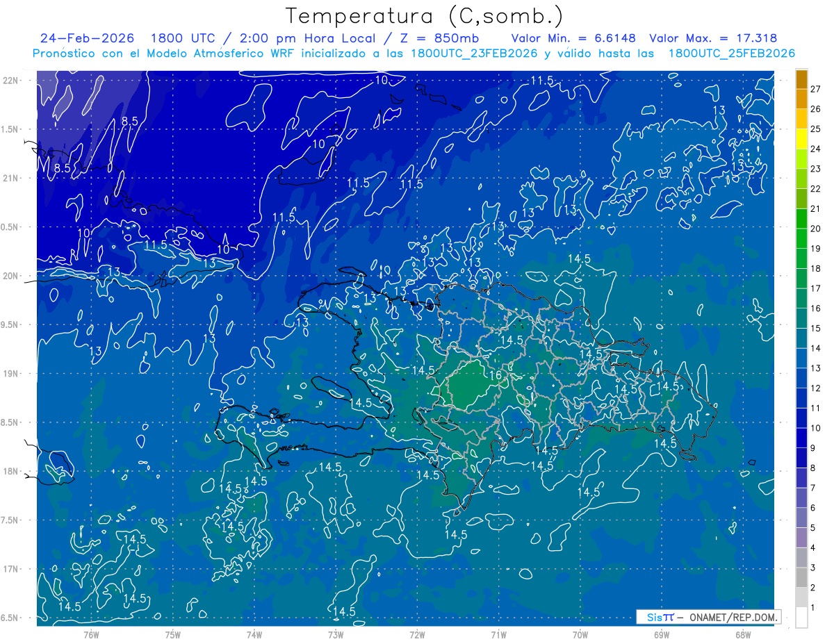The width and height of the screenshot is (834, 644).
Task: Click color bar legend value "14"
Action: pyautogui.click(x=816, y=349)
